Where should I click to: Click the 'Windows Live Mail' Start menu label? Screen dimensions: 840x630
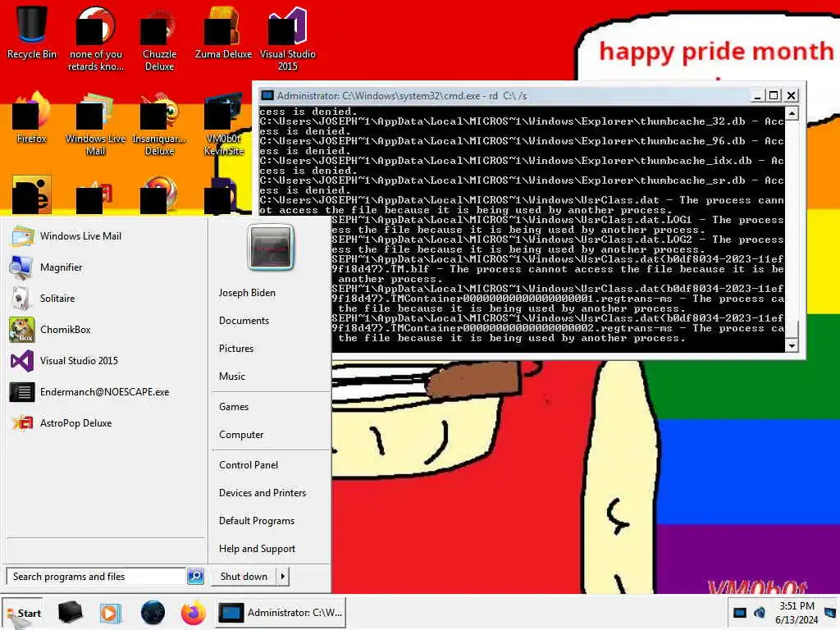(x=81, y=236)
